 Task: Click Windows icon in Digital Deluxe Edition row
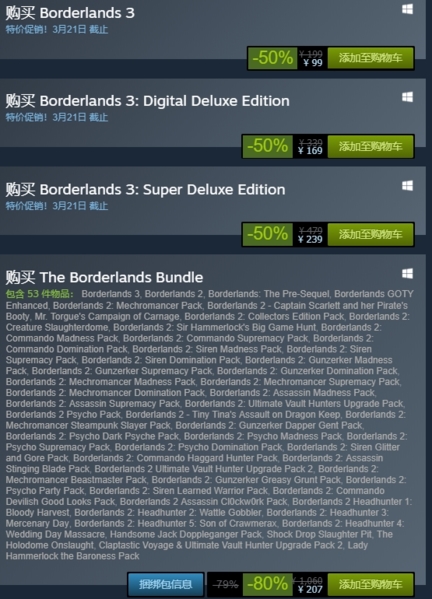coord(407,97)
